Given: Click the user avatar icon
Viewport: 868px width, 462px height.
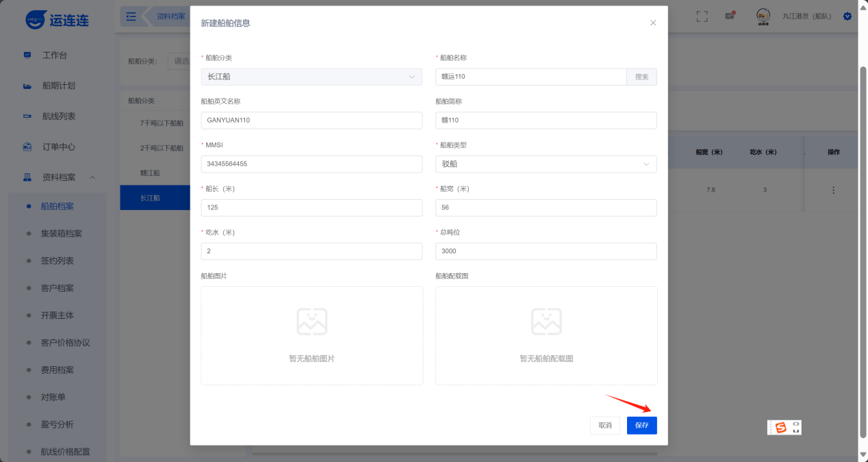Looking at the screenshot, I should pos(763,16).
